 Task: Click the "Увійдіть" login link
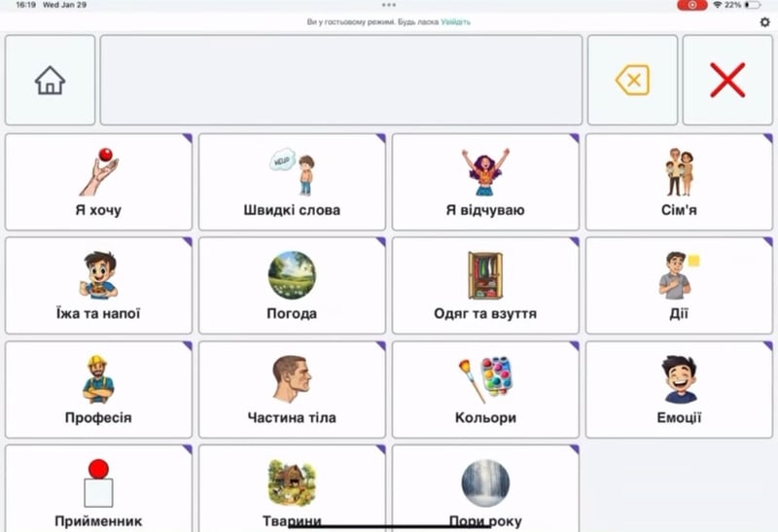[455, 21]
